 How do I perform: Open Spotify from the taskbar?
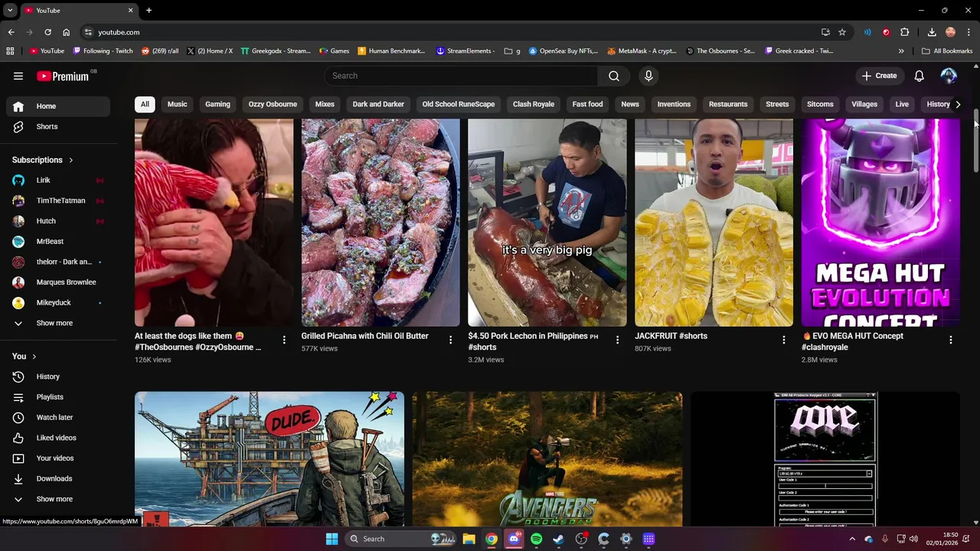click(x=536, y=539)
